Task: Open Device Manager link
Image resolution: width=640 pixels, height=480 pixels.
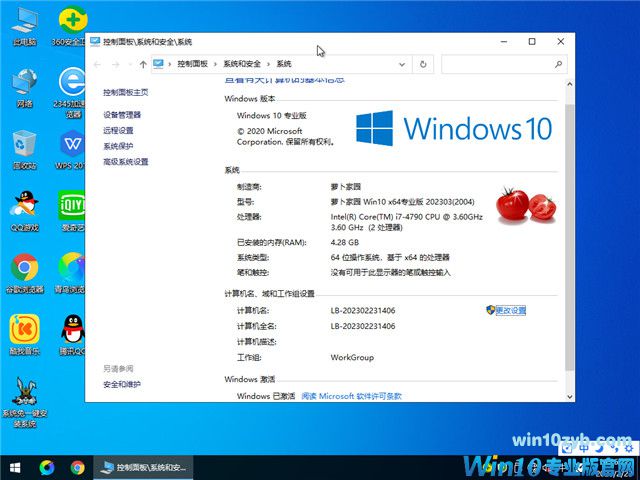Action: click(122, 115)
